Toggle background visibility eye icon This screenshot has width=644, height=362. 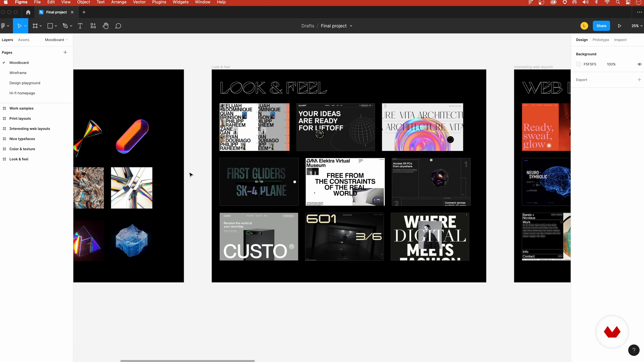pyautogui.click(x=639, y=64)
